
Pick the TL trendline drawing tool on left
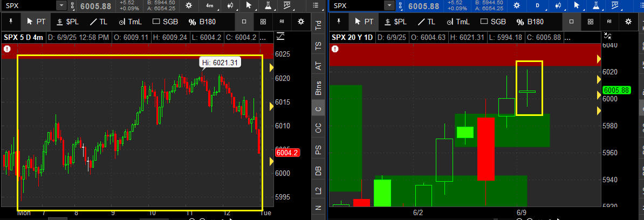coord(98,22)
